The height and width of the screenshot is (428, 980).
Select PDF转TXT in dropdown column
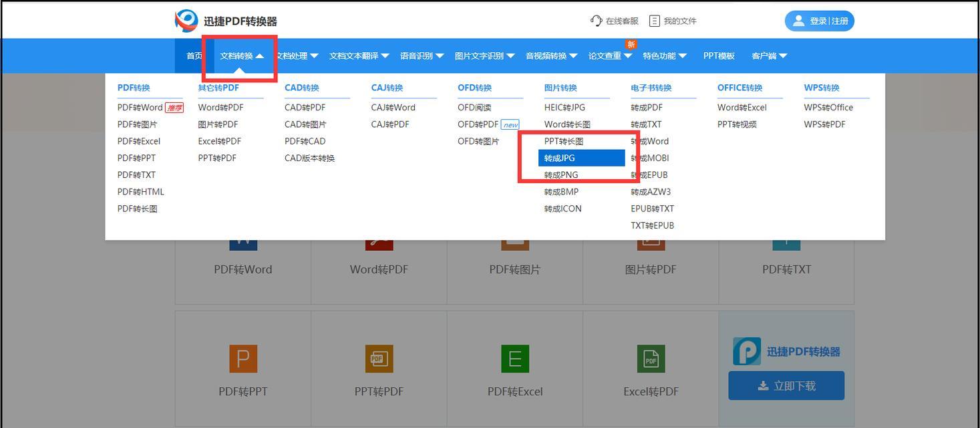pos(137,175)
